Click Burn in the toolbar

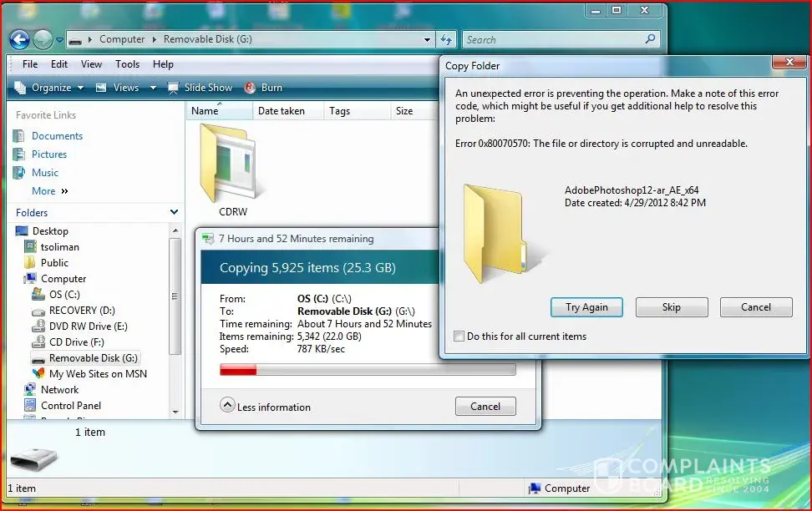[x=264, y=88]
